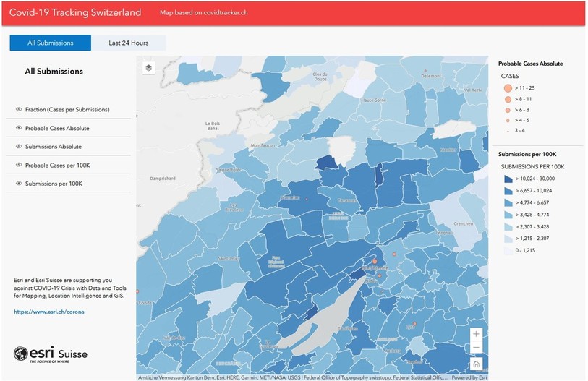Switch to the All Submissions tab

point(50,43)
